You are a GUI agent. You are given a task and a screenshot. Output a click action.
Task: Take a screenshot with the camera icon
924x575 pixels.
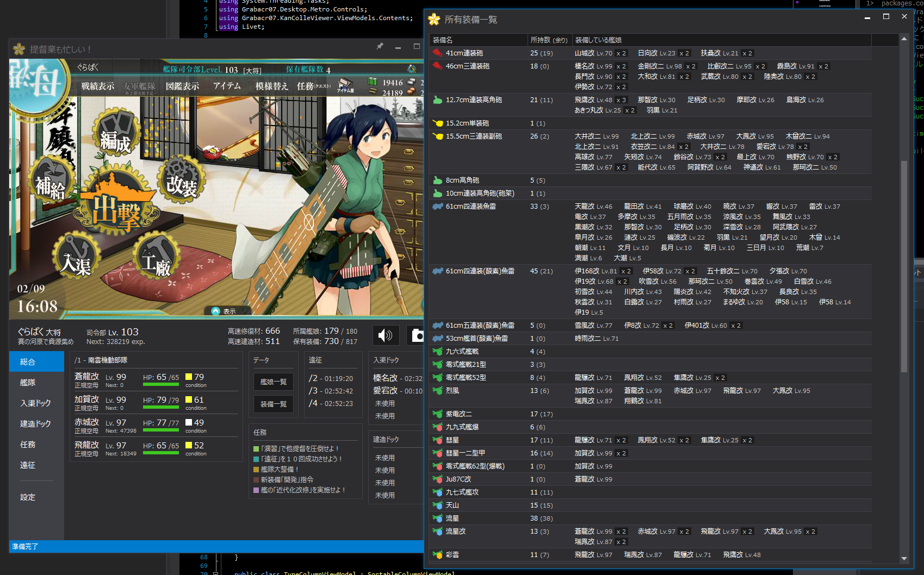click(417, 335)
